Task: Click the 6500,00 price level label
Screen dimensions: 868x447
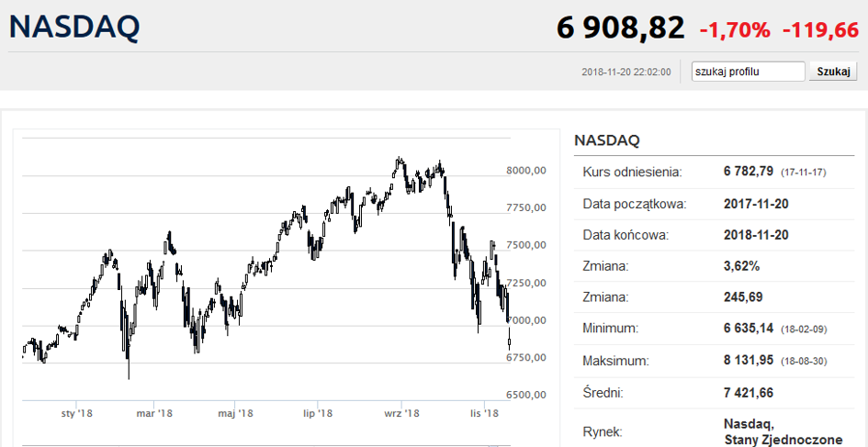Action: tap(527, 395)
